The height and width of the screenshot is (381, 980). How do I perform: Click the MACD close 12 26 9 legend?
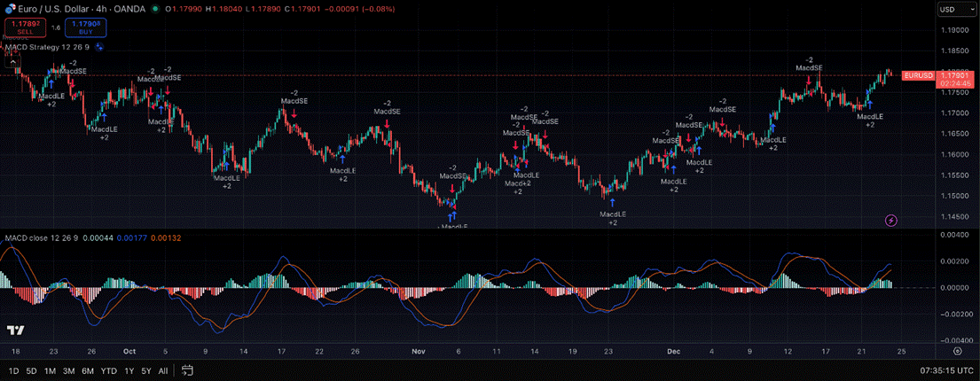[x=39, y=237]
